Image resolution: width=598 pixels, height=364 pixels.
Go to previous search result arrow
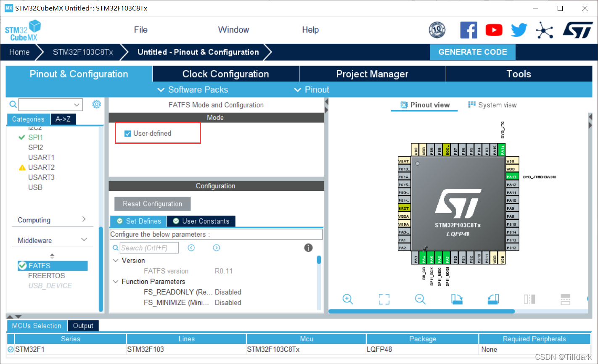click(191, 248)
